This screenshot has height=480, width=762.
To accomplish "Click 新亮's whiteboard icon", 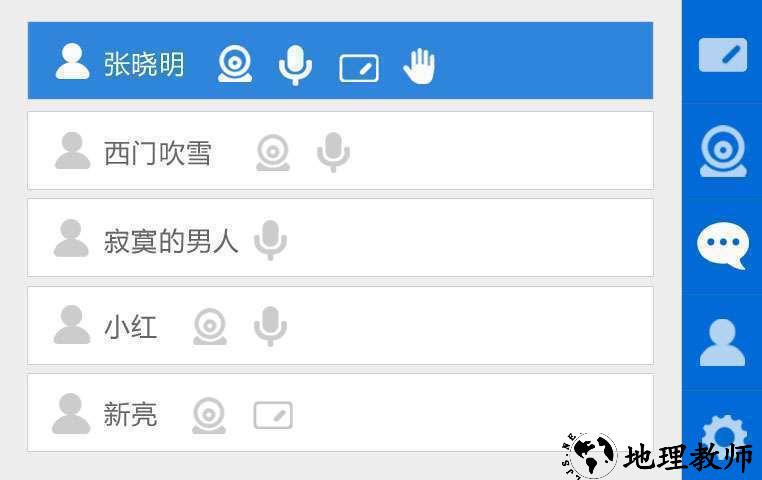I will coord(273,415).
